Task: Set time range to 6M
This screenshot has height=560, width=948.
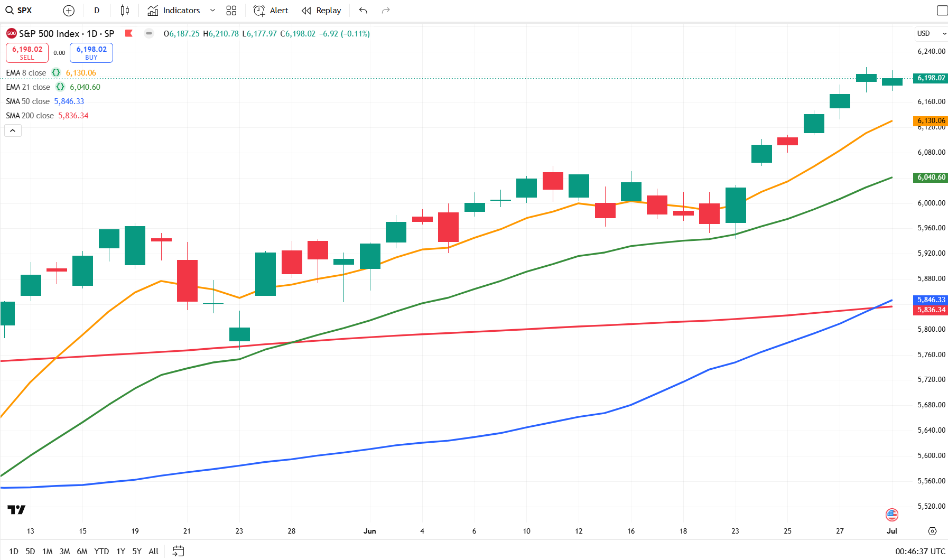Action: tap(82, 551)
